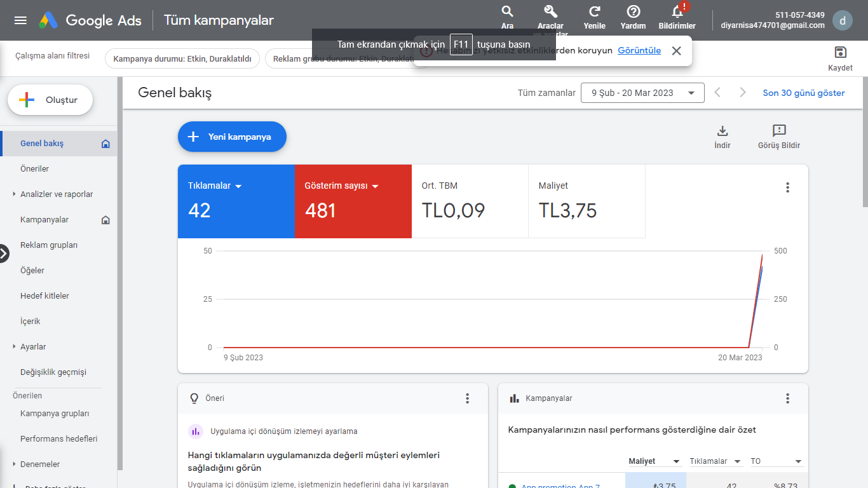Image resolution: width=868 pixels, height=488 pixels.
Task: Open Performans hedefleri in the sidebar
Action: click(59, 439)
